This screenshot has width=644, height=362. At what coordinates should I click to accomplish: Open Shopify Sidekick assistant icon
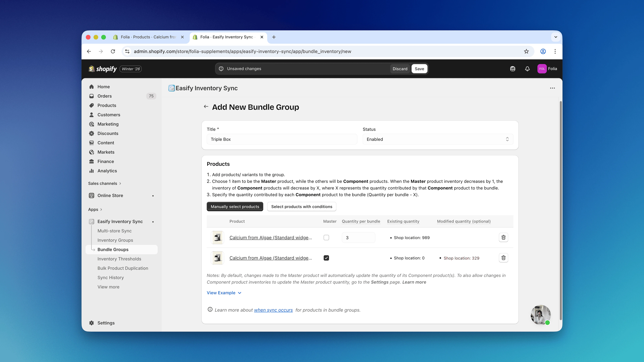click(x=513, y=69)
